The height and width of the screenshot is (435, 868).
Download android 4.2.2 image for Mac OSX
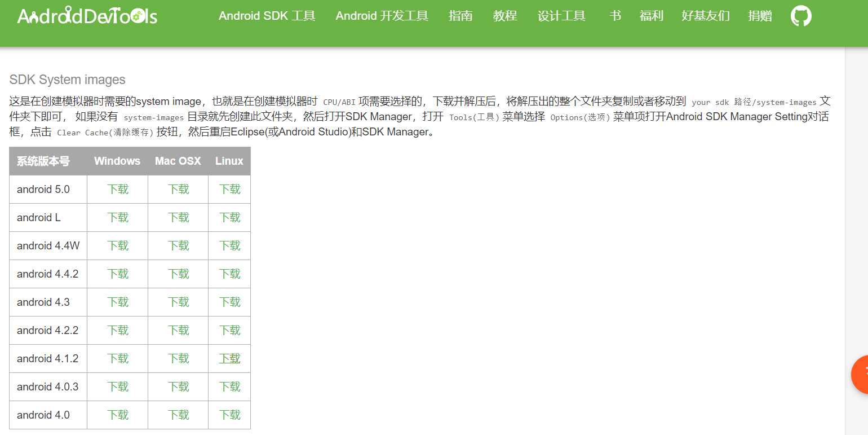[178, 330]
